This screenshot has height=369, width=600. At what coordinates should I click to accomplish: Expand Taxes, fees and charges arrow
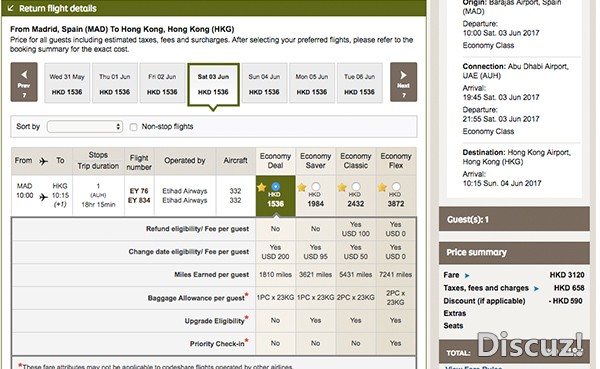[x=536, y=289]
